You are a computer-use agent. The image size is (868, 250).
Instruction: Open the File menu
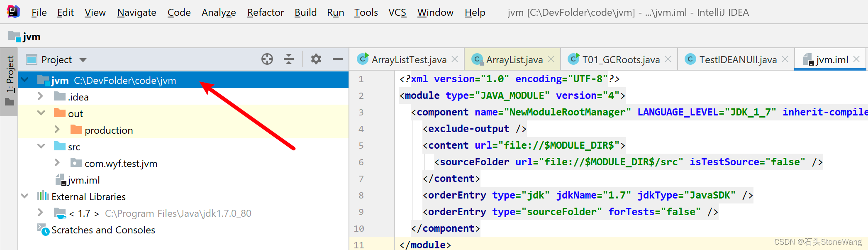point(39,12)
